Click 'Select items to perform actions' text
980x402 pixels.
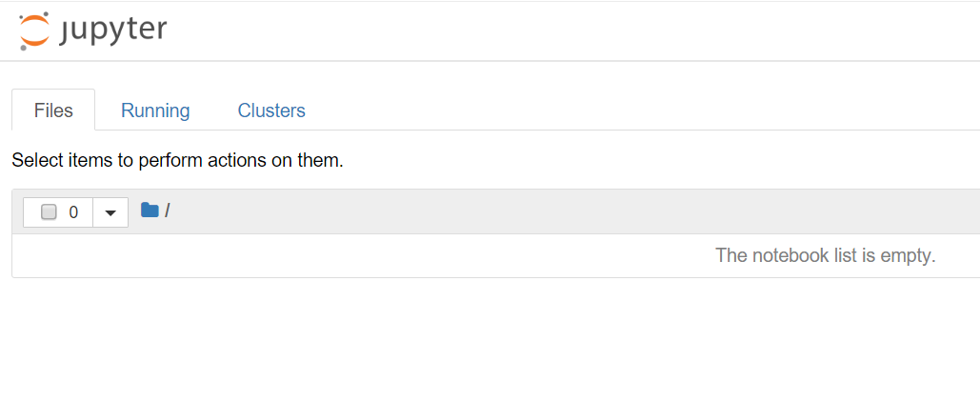pyautogui.click(x=177, y=160)
